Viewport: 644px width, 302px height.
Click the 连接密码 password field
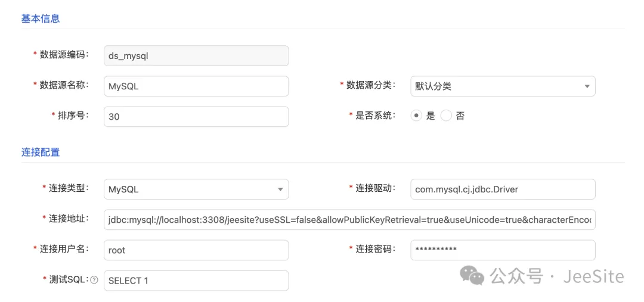502,250
